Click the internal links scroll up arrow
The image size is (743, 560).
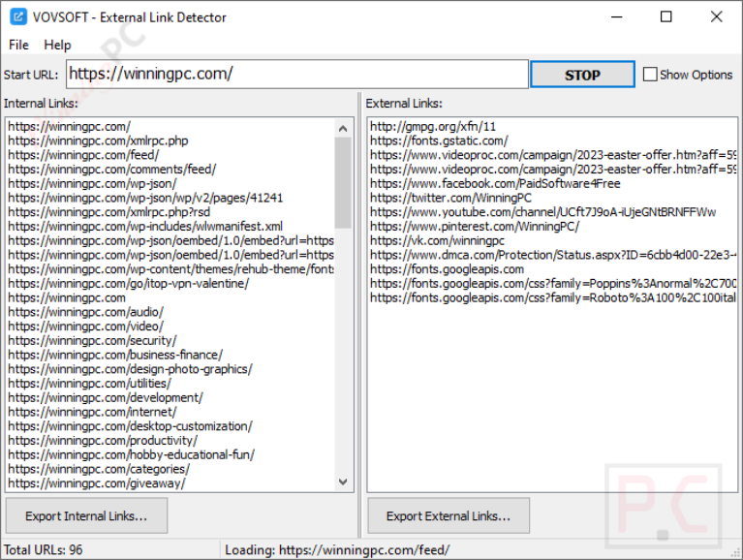(x=343, y=129)
